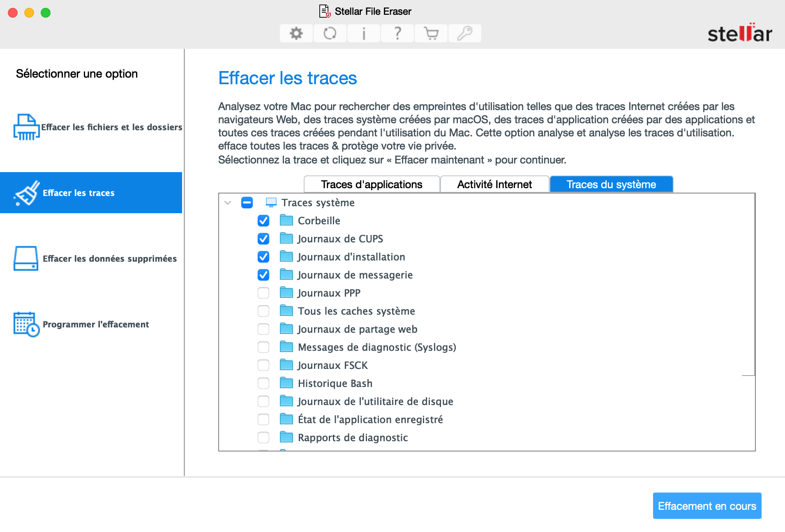This screenshot has width=785, height=532.
Task: Uncheck the Corbeille checkbox
Action: (263, 221)
